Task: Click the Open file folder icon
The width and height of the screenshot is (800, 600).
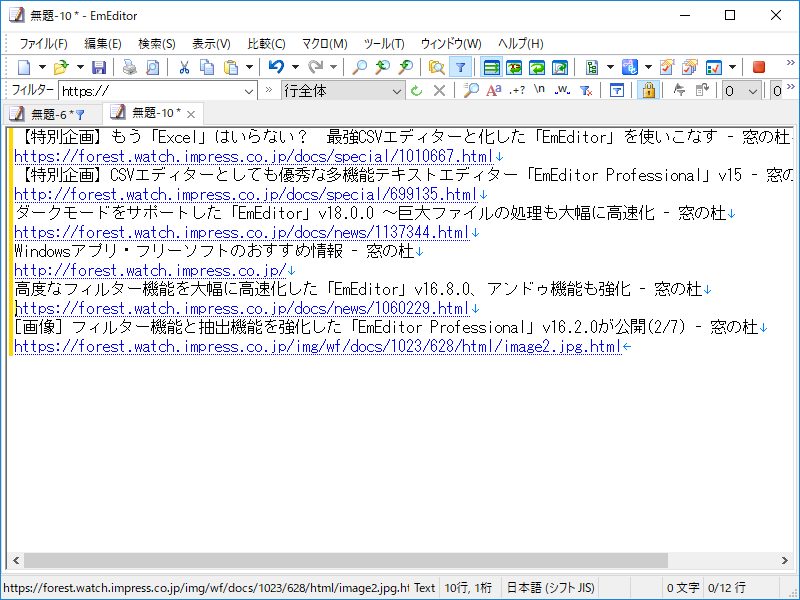Action: 61,67
